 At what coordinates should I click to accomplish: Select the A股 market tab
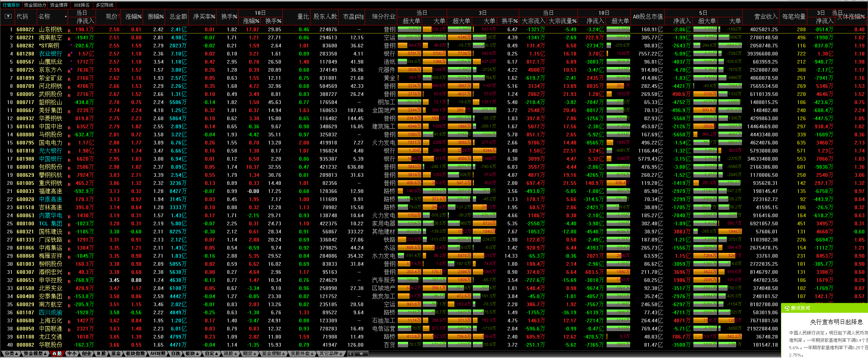[x=57, y=354]
